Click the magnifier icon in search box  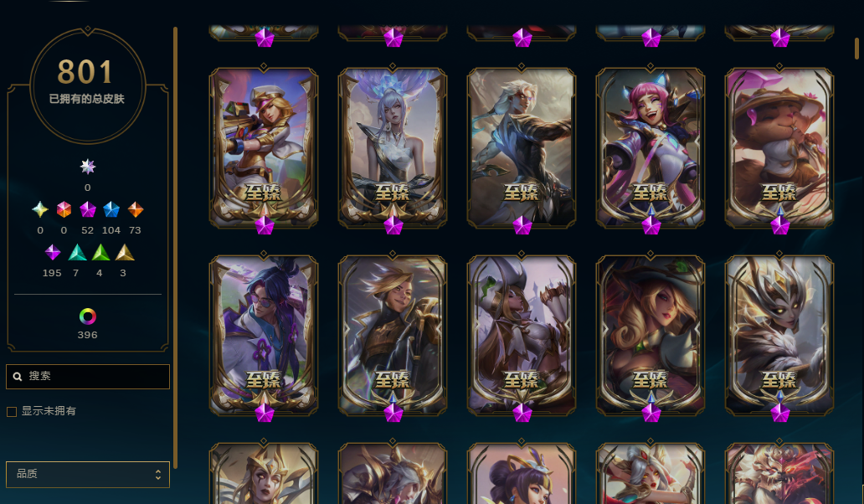18,377
